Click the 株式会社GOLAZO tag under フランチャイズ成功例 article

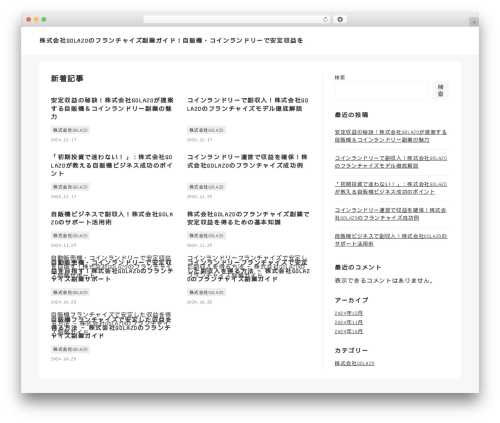206,187
